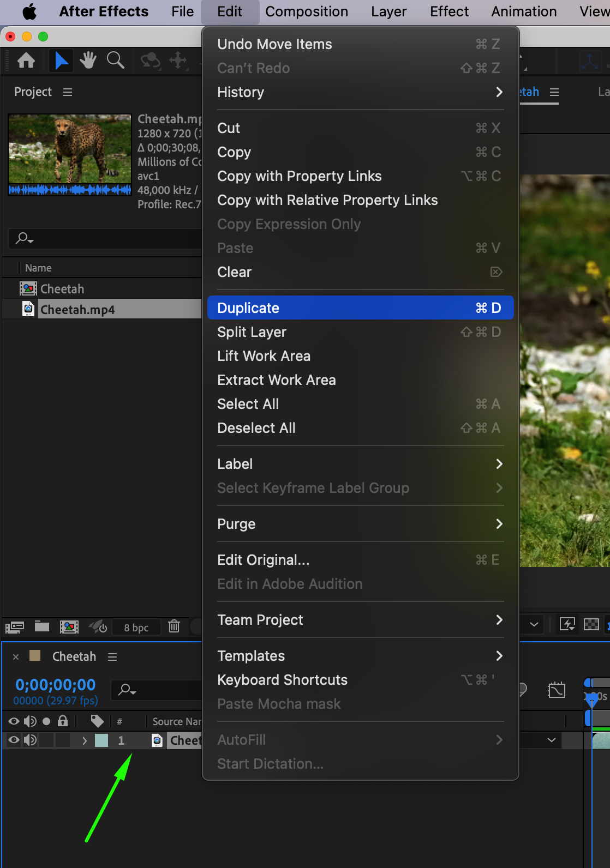Click the solo dot column header

click(46, 721)
